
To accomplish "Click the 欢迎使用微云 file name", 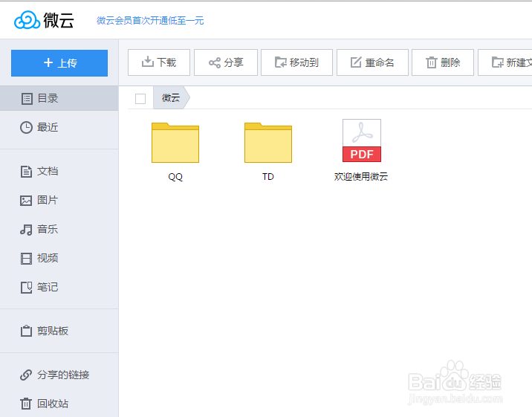I will point(361,177).
